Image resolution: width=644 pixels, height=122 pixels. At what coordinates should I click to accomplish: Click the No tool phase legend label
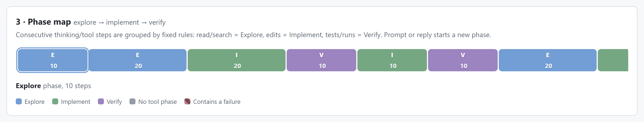[157, 102]
